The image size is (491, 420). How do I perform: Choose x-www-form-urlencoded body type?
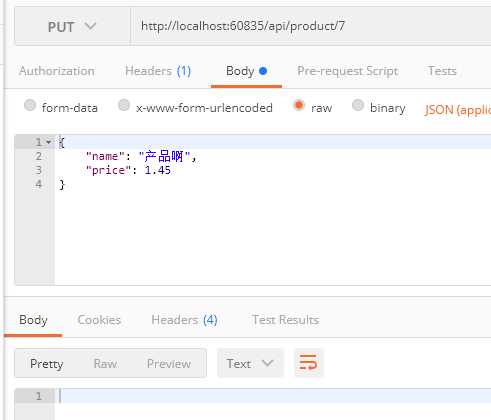click(124, 105)
